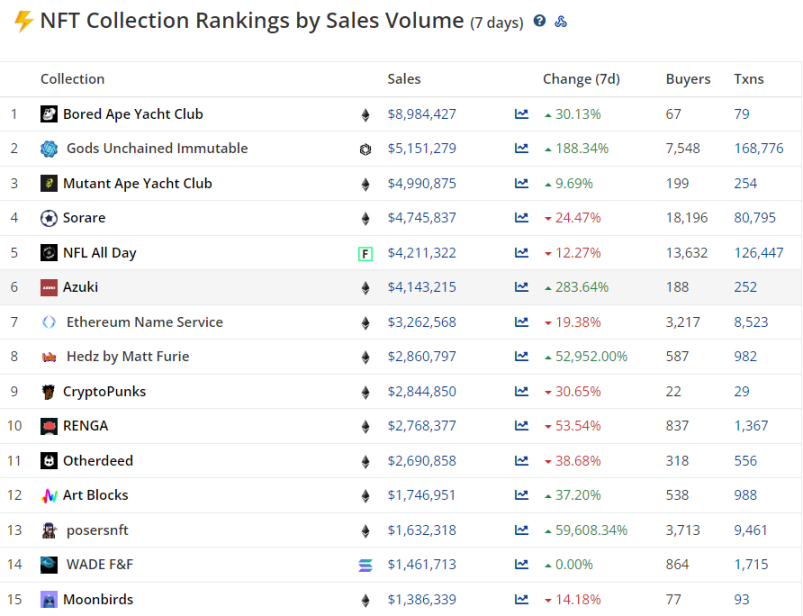803x616 pixels.
Task: Click the blue embed icon beside help icon
Action: coord(561,21)
